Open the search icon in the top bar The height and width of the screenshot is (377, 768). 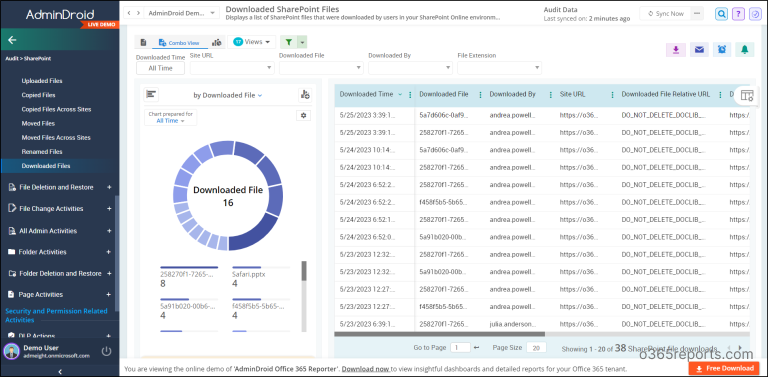coord(721,14)
